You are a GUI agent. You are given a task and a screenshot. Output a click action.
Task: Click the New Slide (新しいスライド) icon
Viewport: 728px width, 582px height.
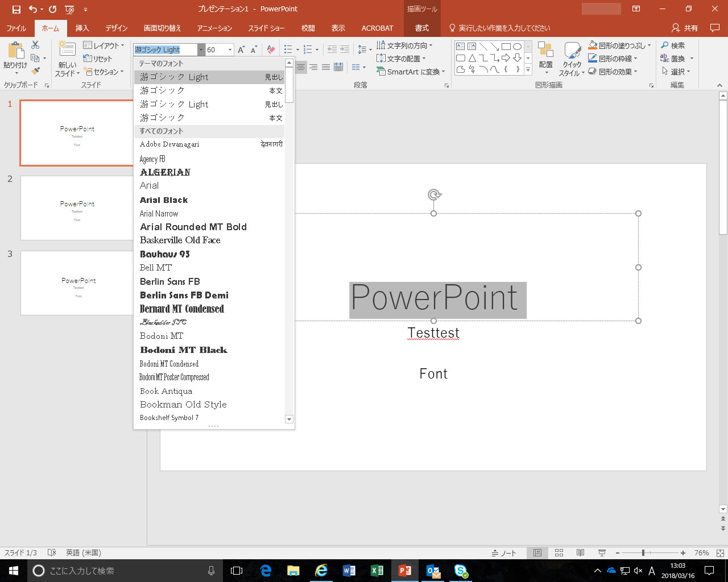[x=67, y=50]
